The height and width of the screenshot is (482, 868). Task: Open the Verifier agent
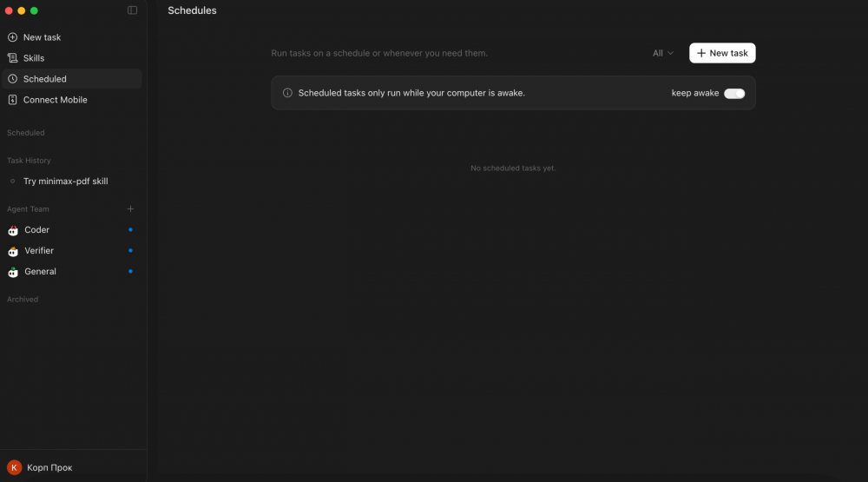pyautogui.click(x=72, y=250)
